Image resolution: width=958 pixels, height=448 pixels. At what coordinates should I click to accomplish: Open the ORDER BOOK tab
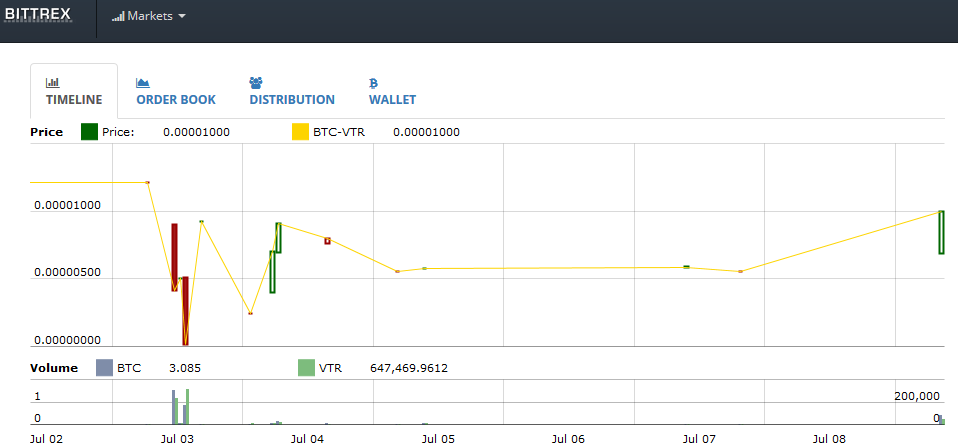[x=176, y=92]
